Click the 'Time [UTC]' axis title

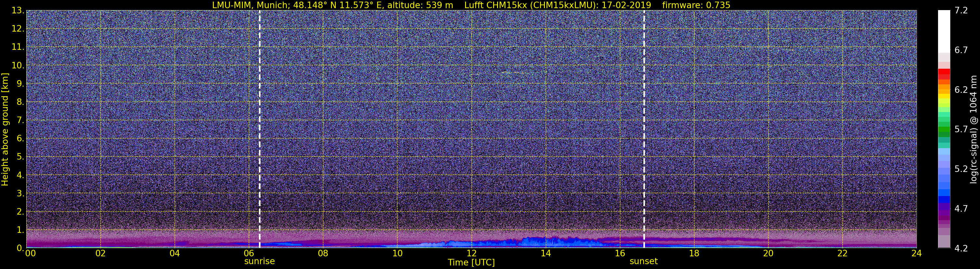tap(471, 262)
